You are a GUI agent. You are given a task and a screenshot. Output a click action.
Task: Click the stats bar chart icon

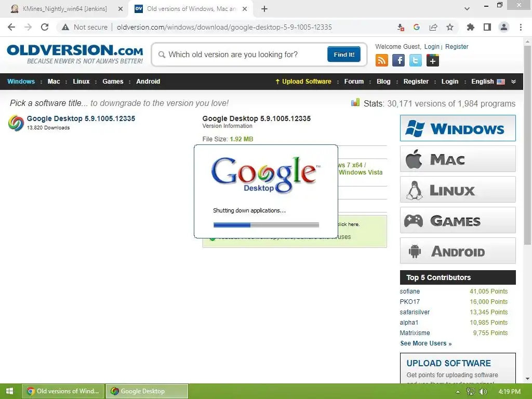pyautogui.click(x=355, y=102)
